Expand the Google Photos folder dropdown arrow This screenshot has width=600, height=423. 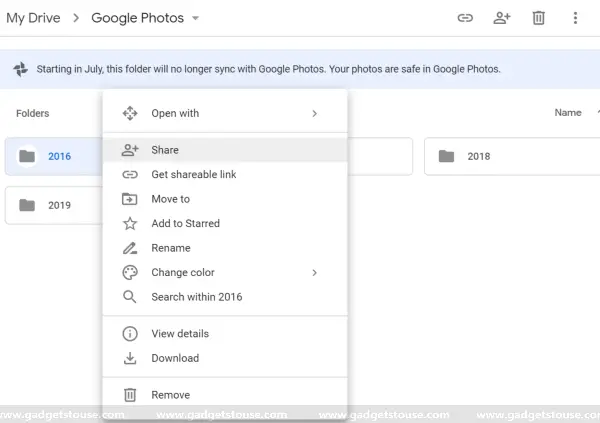click(196, 18)
